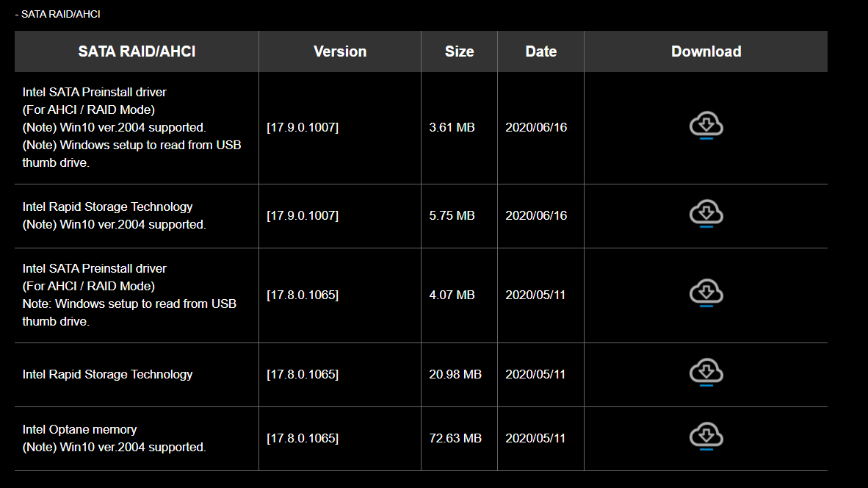Click the 72.63 MB size for Intel Optane memory
868x488 pixels.
point(459,437)
